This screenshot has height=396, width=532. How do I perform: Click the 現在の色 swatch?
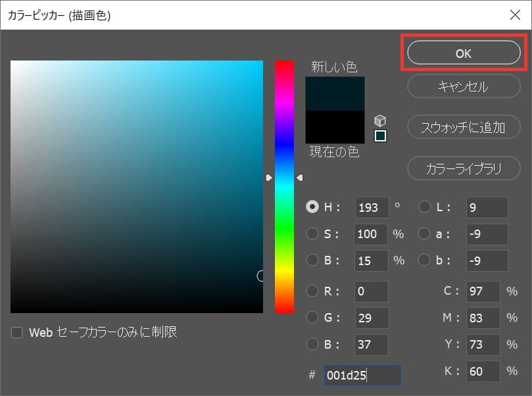click(335, 126)
